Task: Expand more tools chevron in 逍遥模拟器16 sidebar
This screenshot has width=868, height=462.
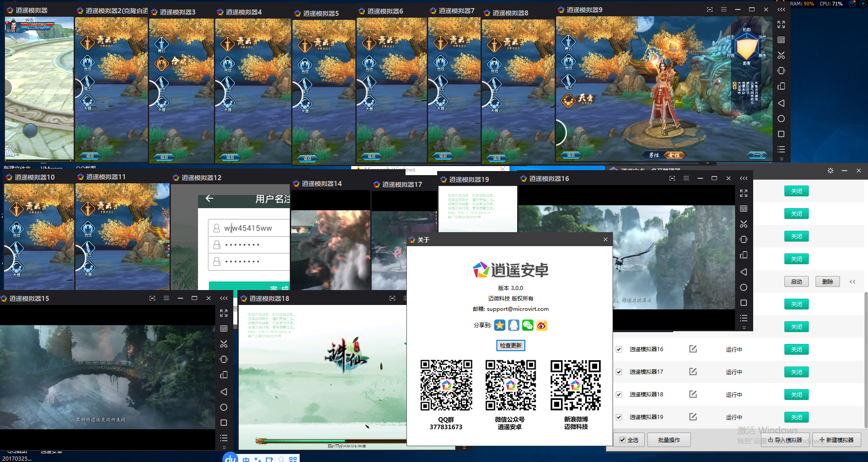Action: (x=744, y=328)
